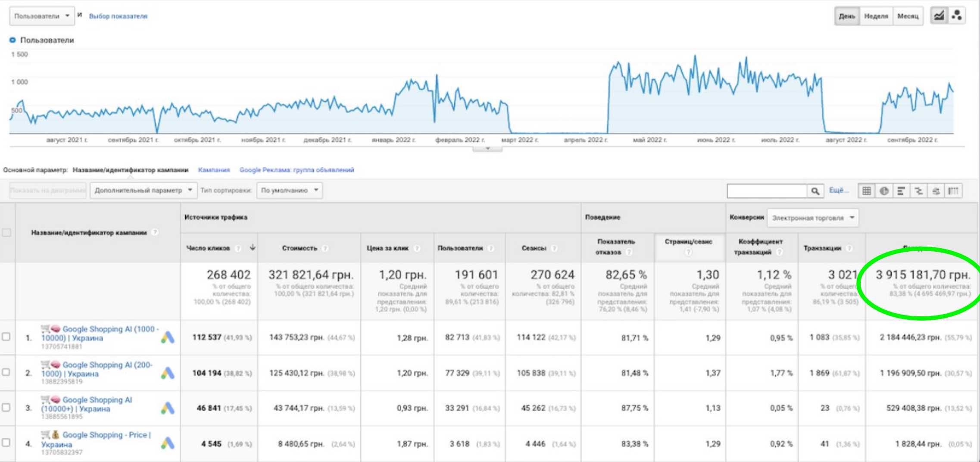Check row 3 Google Shopping AI (10000+)
980x462 pixels.
pyautogui.click(x=6, y=407)
